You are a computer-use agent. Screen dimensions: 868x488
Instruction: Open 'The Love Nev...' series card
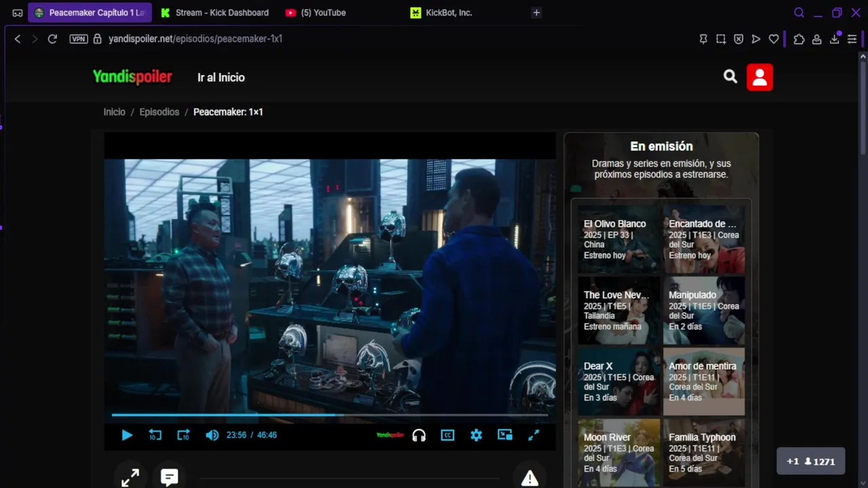(x=618, y=310)
